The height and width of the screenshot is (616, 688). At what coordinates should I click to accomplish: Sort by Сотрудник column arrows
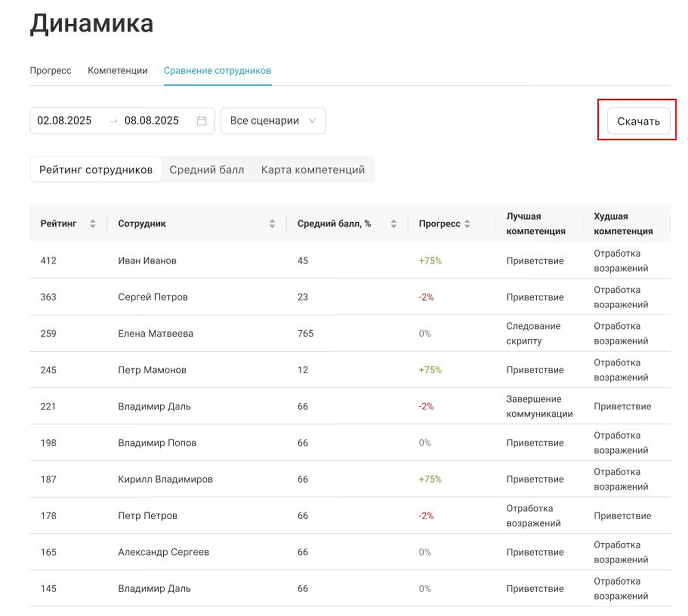[x=272, y=223]
